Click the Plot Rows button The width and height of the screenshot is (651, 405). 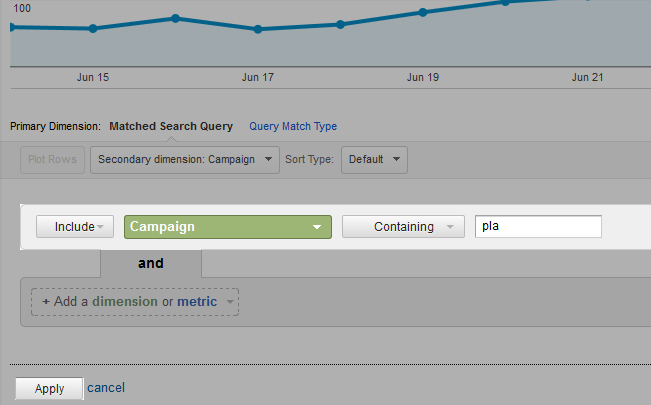(x=52, y=159)
